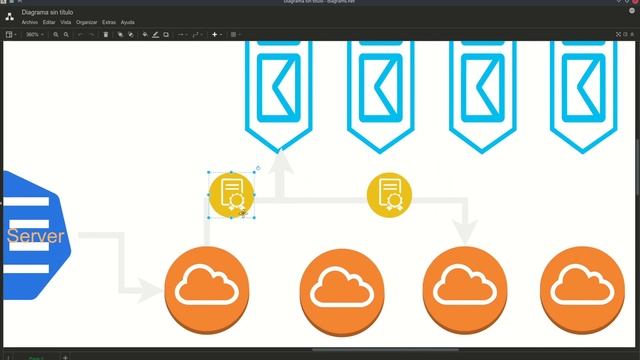
Task: Open the view layout dropdown
Action: (x=11, y=35)
